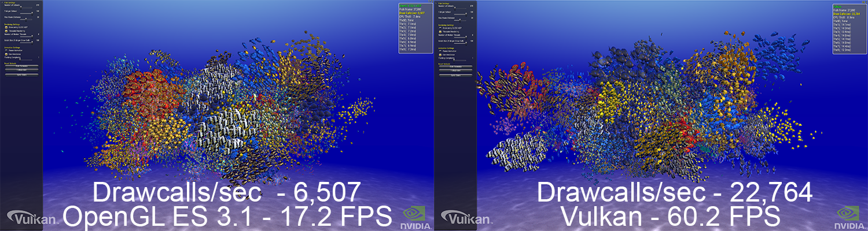This screenshot has width=868, height=231.
Task: Click bottom Reset Schools button in Vulkan panel
Action: [x=455, y=75]
